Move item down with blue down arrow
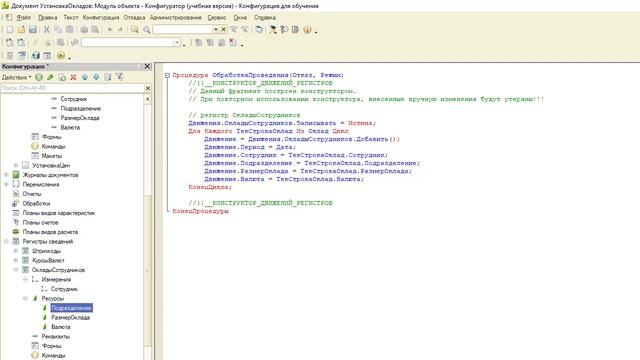This screenshot has height=360, width=640. pos(96,77)
